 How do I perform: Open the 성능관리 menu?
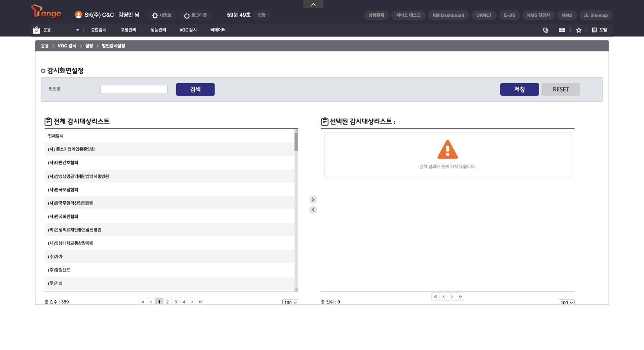pyautogui.click(x=158, y=30)
